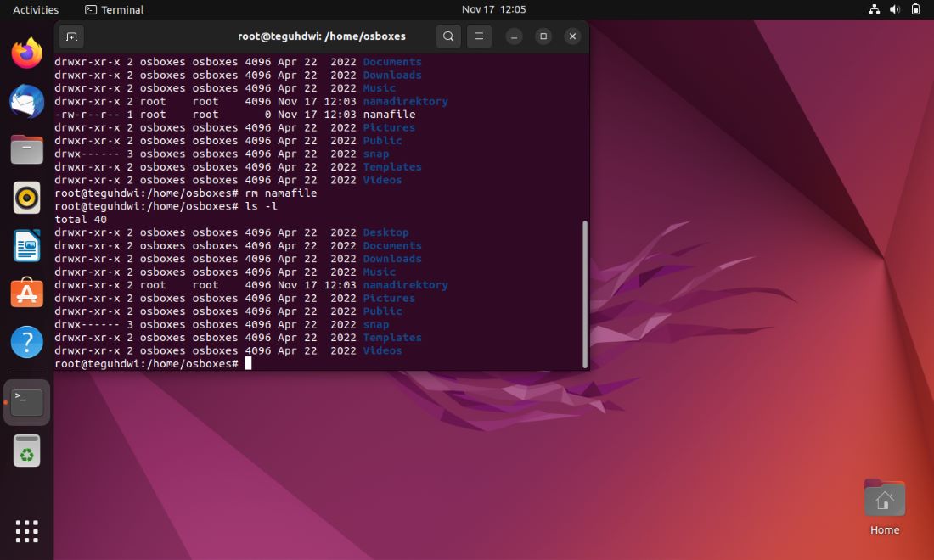
Task: Open the Files manager in dock
Action: point(27,149)
